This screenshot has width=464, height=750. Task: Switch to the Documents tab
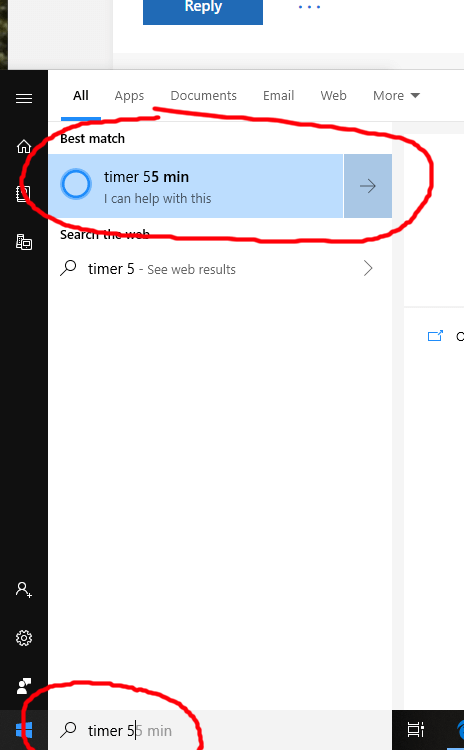click(x=203, y=96)
